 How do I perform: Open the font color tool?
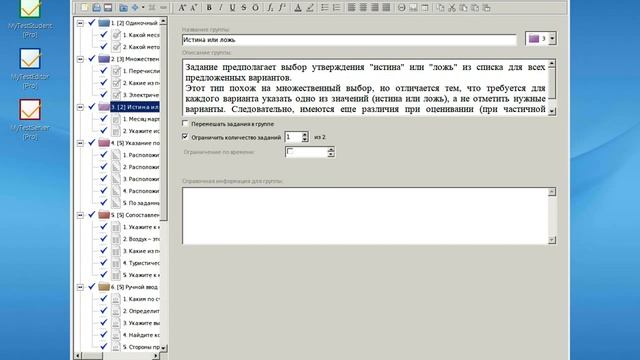[x=298, y=8]
